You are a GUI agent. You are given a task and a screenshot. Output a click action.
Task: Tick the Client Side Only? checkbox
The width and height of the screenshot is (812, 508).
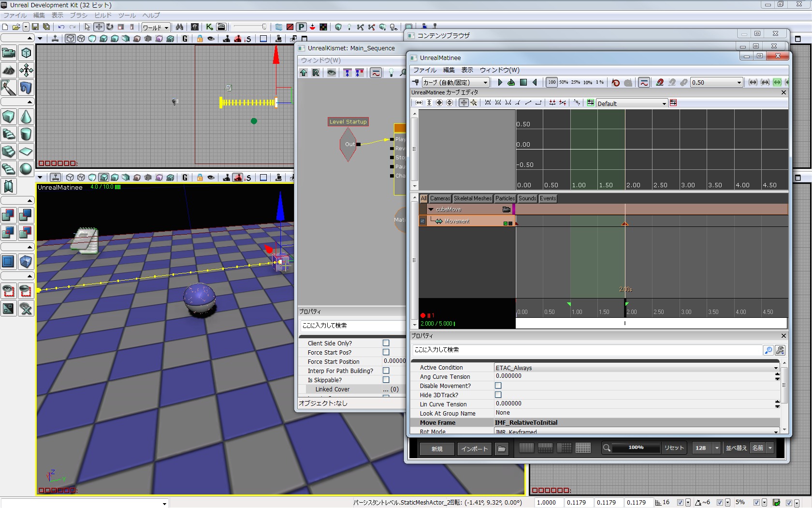386,343
